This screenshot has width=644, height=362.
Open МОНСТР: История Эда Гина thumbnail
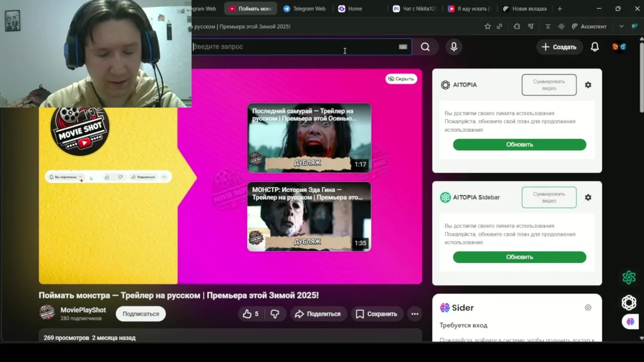[309, 217]
